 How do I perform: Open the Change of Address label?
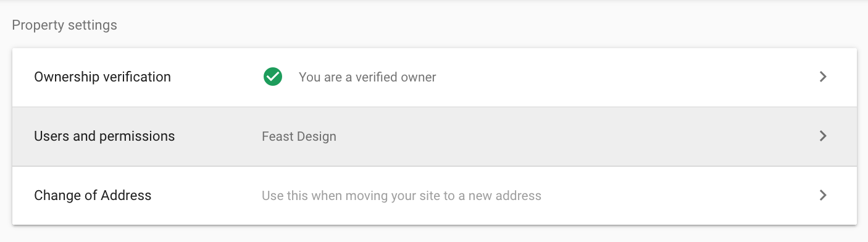[93, 196]
